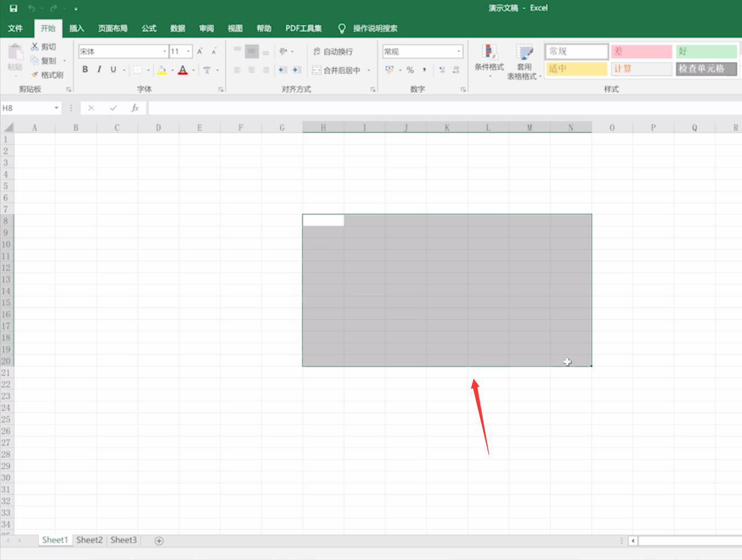
Task: Open the number format dropdown (常规)
Action: point(459,51)
